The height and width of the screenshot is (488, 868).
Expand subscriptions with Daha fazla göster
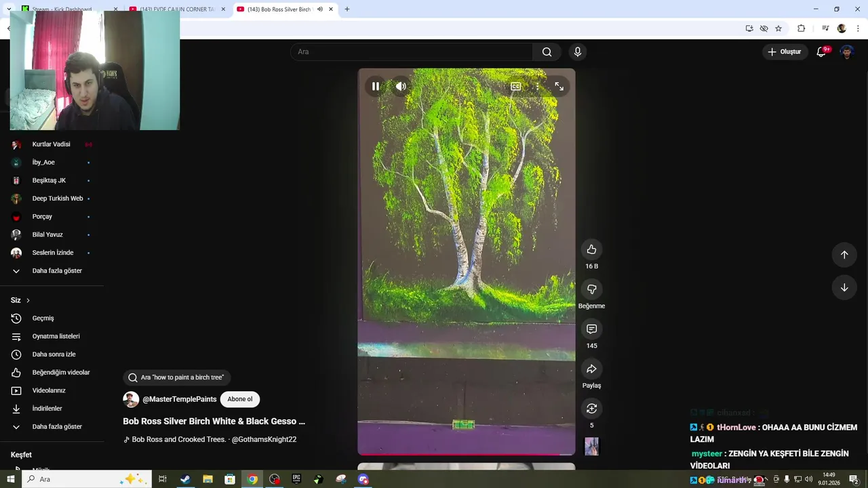tap(52, 271)
